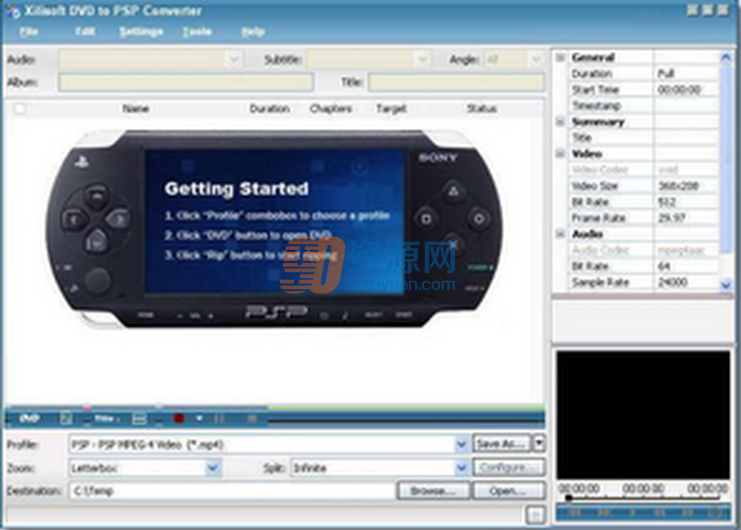The image size is (741, 530).
Task: Click the Xilisoft app icon in title bar
Action: pos(12,11)
